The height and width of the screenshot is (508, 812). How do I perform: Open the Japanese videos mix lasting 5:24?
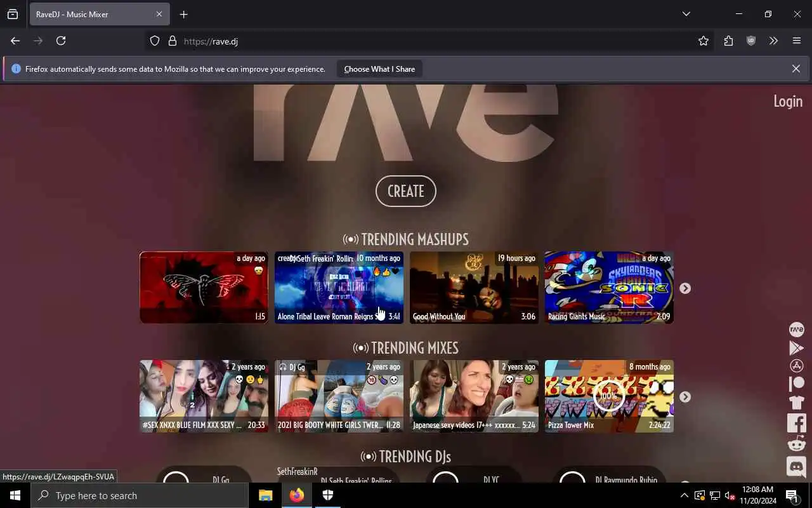pos(474,396)
